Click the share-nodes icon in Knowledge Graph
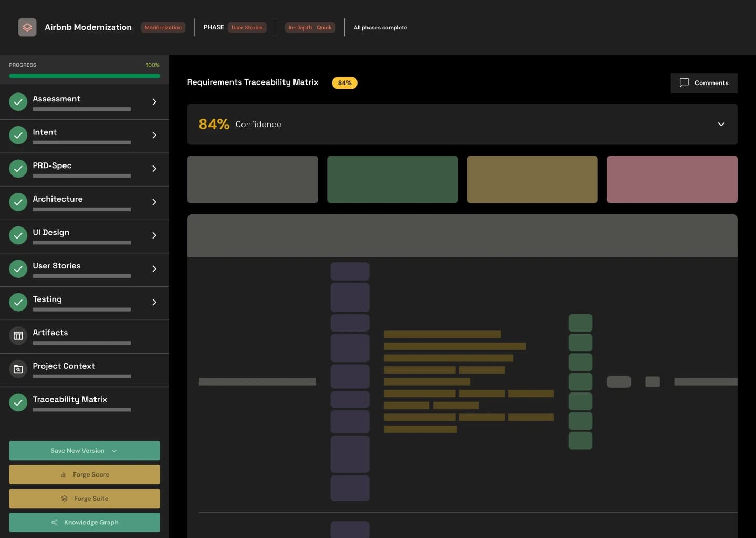Viewport: 756px width, 538px height. coord(55,523)
